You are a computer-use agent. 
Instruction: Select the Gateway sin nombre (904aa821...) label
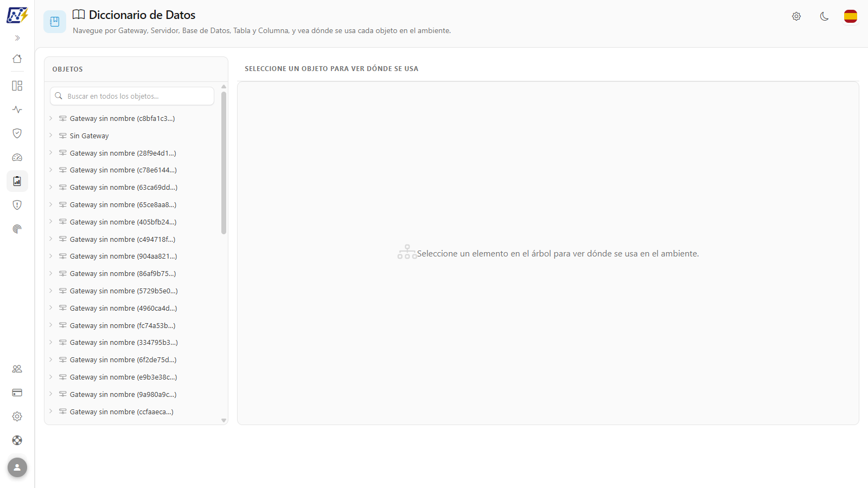pyautogui.click(x=124, y=256)
